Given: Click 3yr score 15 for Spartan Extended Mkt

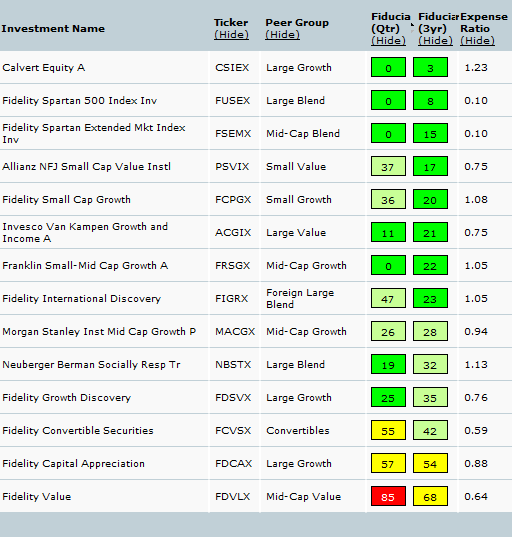Looking at the screenshot, I should coord(430,133).
